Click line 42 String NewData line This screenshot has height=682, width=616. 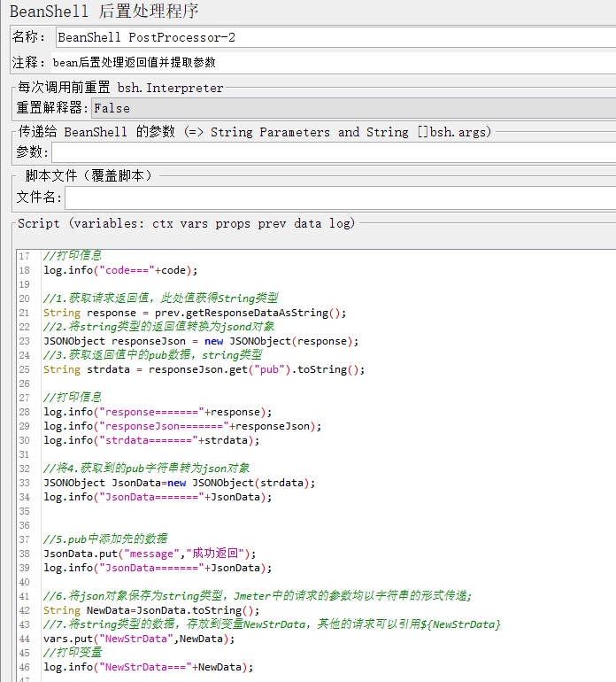[151, 610]
